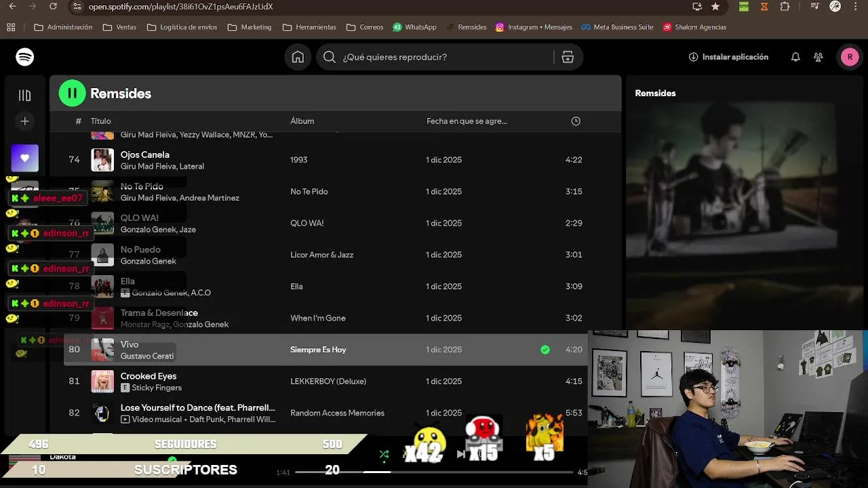View site information icon in address bar
Screen dimensions: 868x488
point(77,7)
